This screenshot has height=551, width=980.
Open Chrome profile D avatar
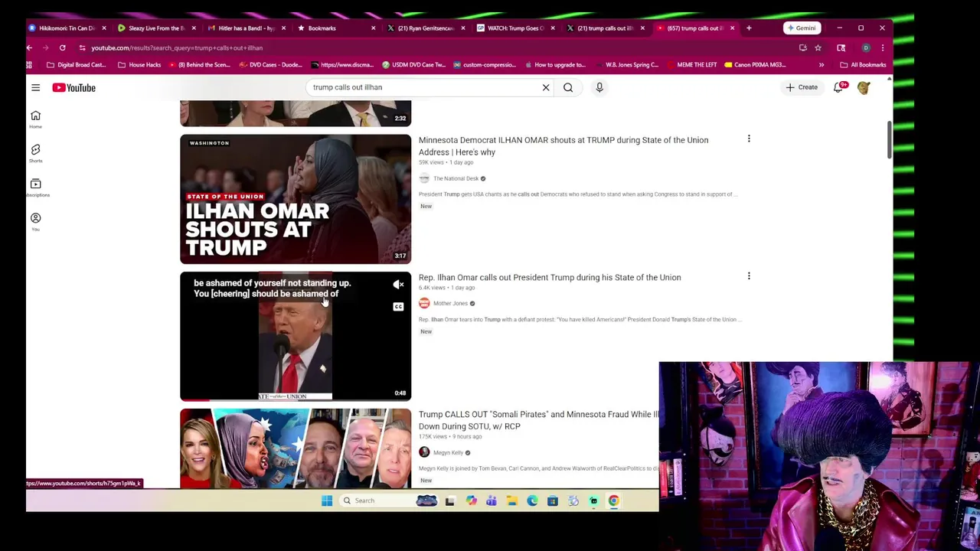point(866,47)
